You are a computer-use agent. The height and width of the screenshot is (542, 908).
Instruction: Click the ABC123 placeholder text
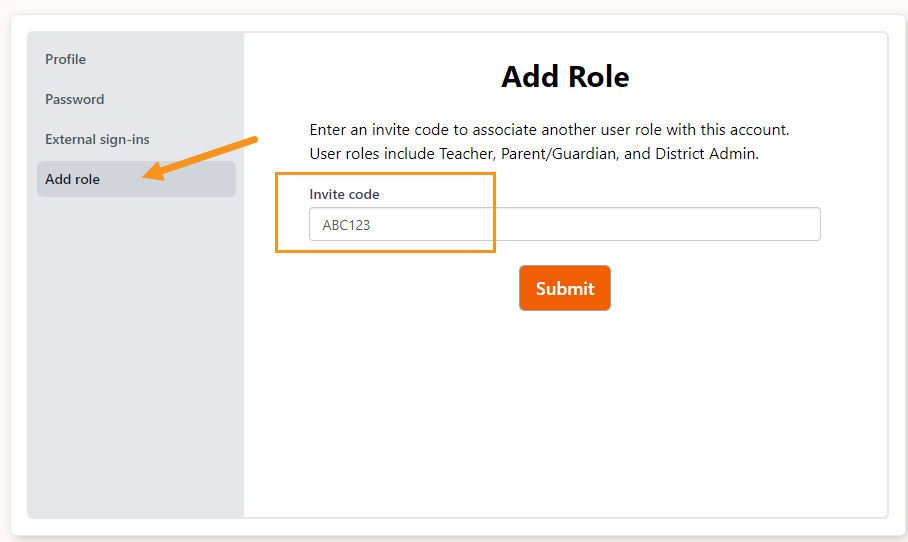tap(346, 225)
